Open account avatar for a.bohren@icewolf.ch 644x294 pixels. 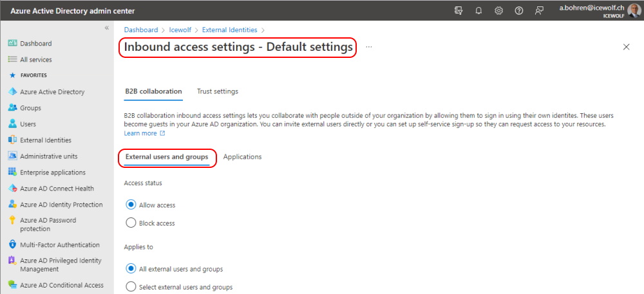634,11
